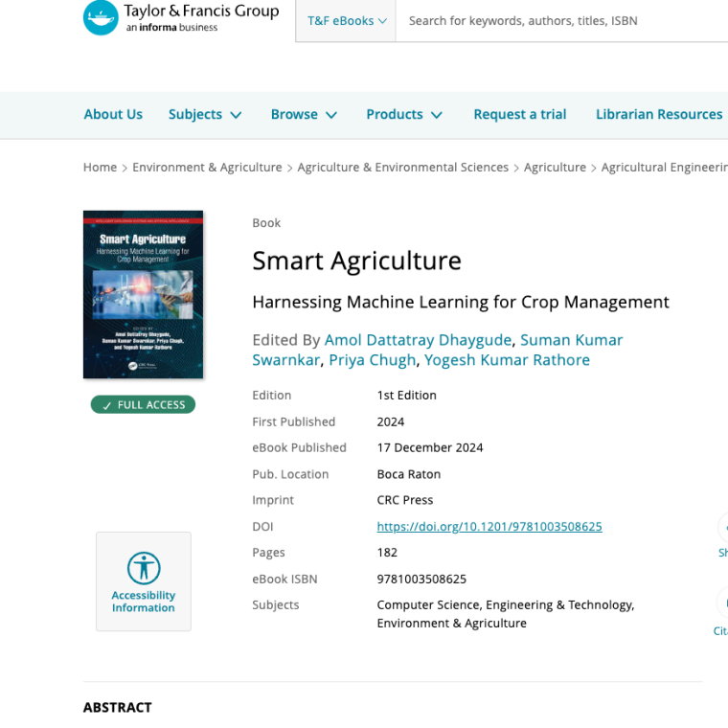Open Agriculture & Environmental Sciences breadcrumb
This screenshot has width=728, height=728.
pyautogui.click(x=403, y=167)
